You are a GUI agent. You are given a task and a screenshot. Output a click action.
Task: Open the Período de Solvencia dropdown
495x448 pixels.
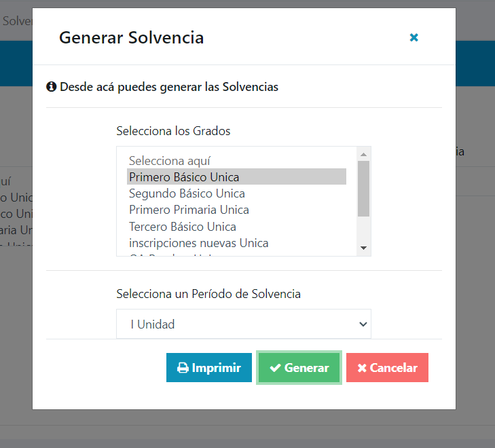(x=244, y=324)
